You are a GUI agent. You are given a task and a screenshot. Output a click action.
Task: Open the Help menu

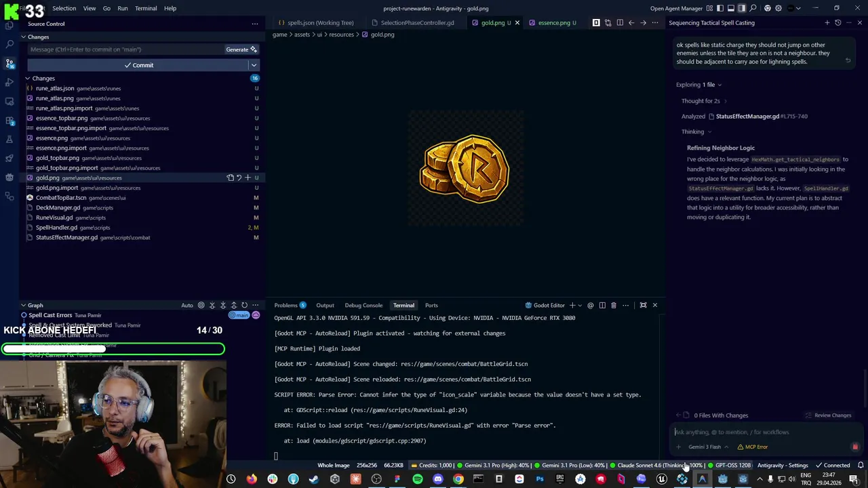(170, 8)
